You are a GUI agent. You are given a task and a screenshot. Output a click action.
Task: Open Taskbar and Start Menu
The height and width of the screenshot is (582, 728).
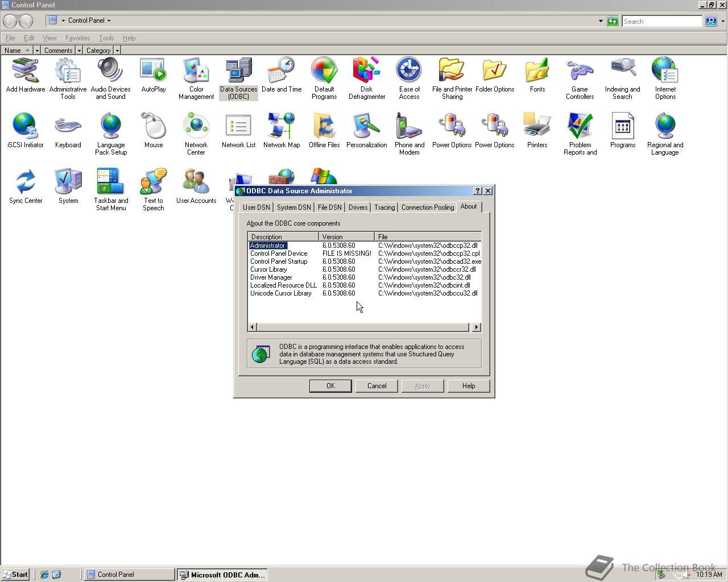(111, 190)
